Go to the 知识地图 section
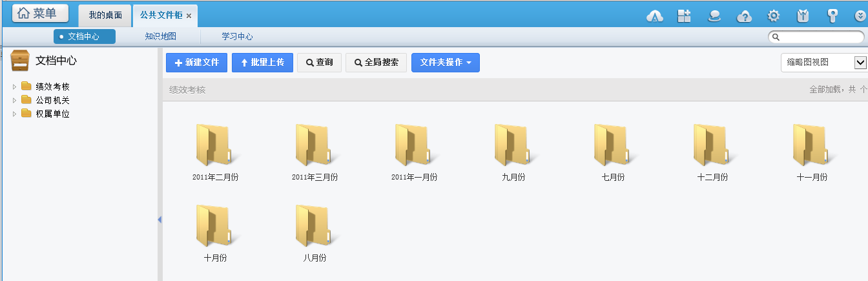Viewport: 868px width, 281px height. [161, 37]
